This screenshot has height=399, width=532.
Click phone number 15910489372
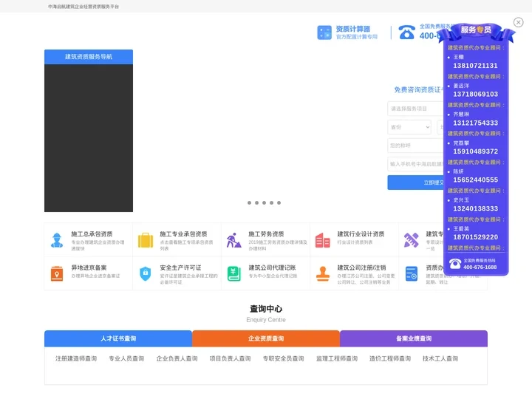coord(475,151)
